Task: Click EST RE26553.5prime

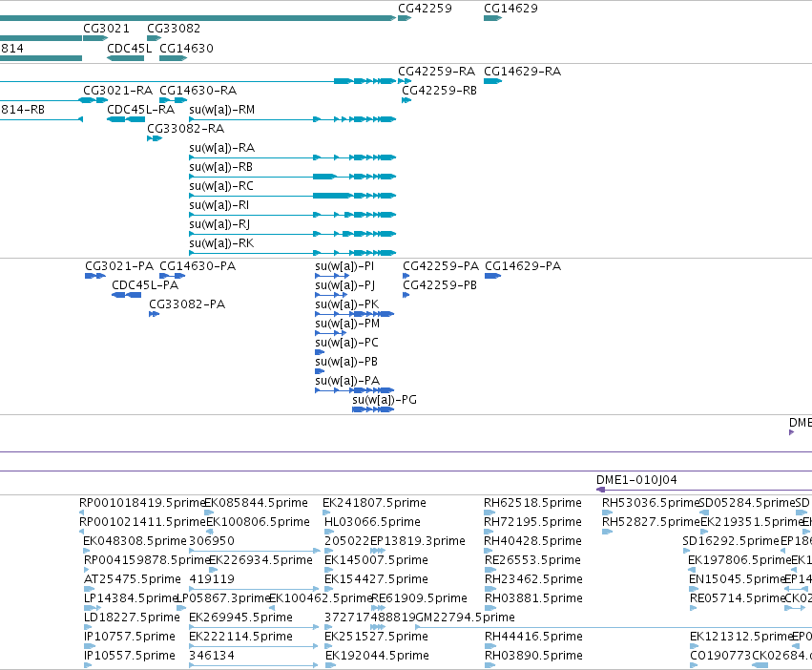Action: 532,560
